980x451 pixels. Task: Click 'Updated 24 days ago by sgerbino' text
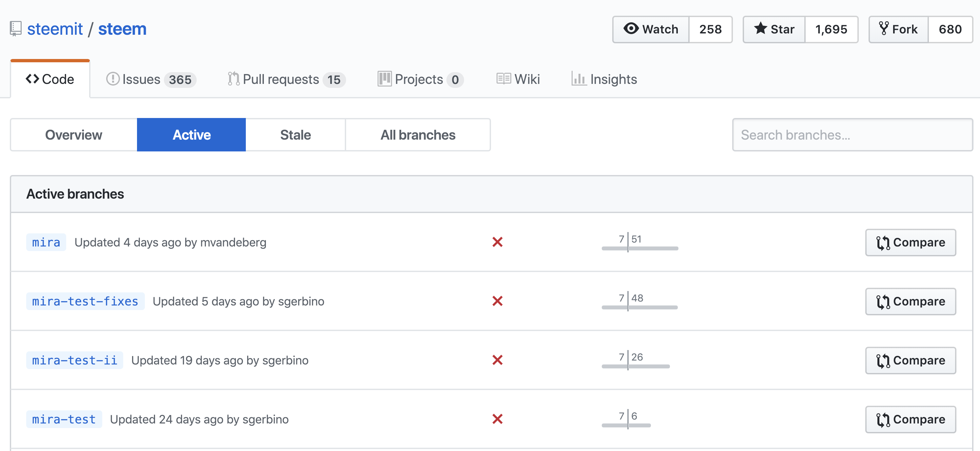pyautogui.click(x=199, y=420)
